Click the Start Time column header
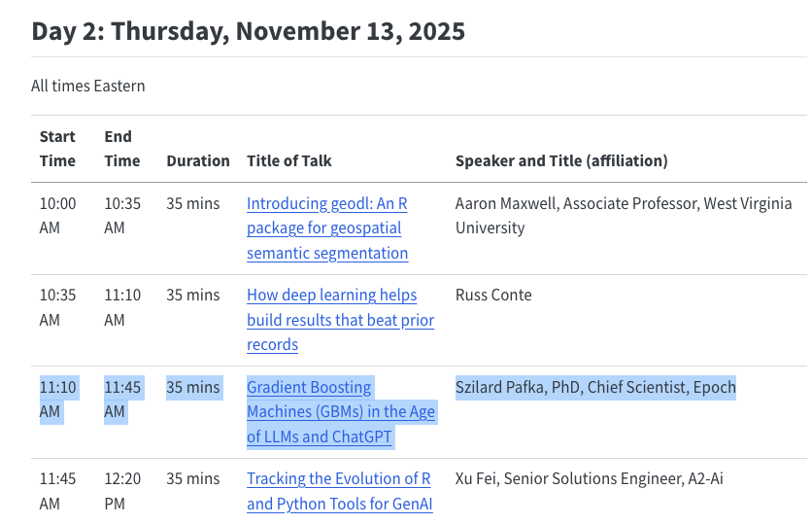 tap(57, 149)
